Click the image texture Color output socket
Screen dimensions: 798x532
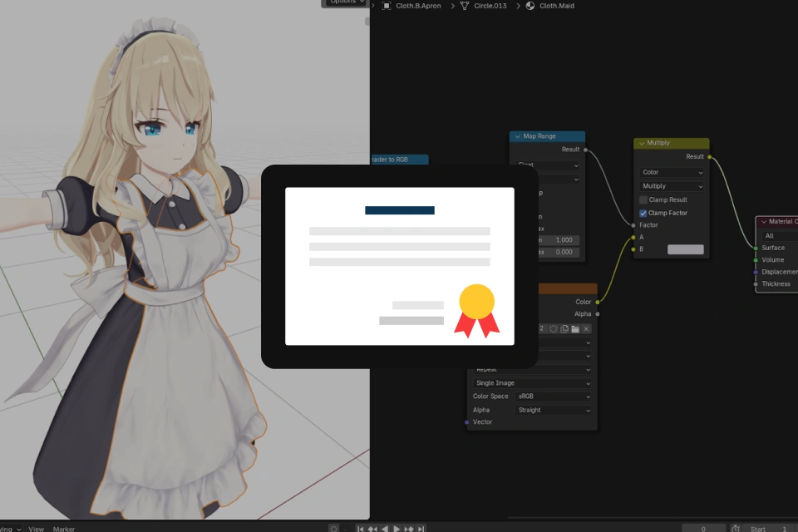point(598,302)
